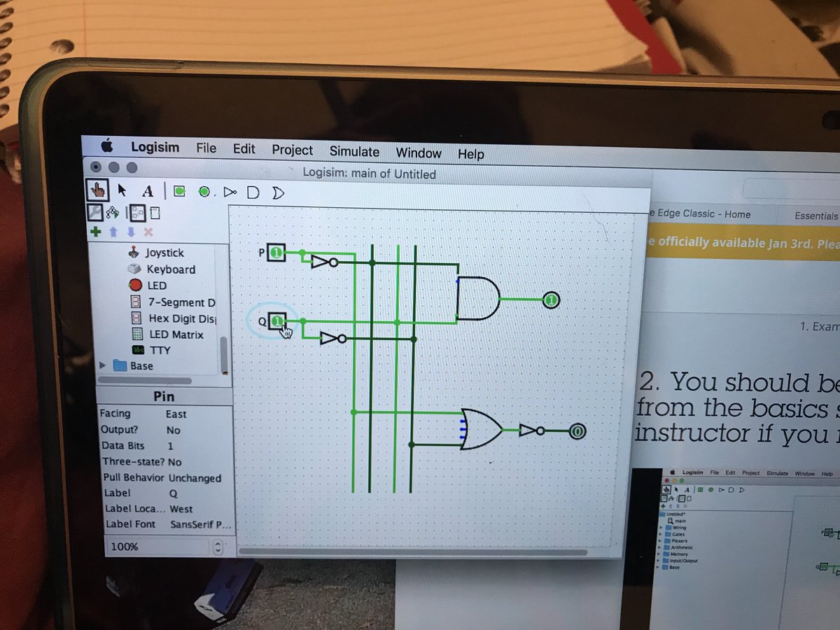This screenshot has height=630, width=840.
Task: Select the Poke (hand) tool
Action: click(98, 188)
